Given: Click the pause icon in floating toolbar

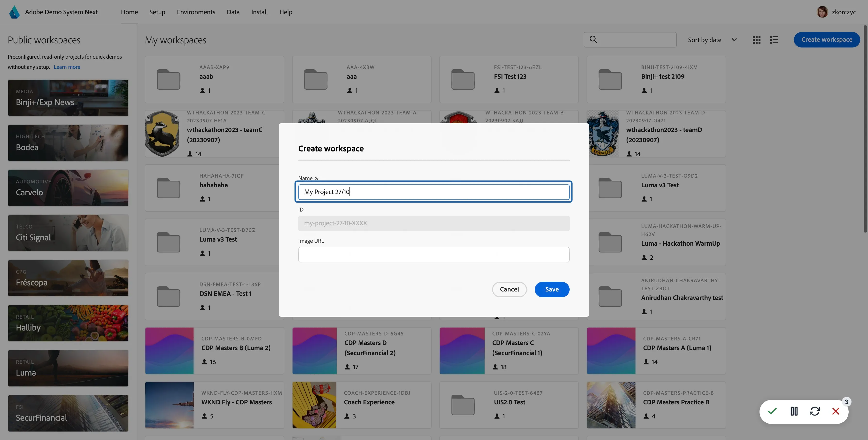Looking at the screenshot, I should tap(794, 411).
